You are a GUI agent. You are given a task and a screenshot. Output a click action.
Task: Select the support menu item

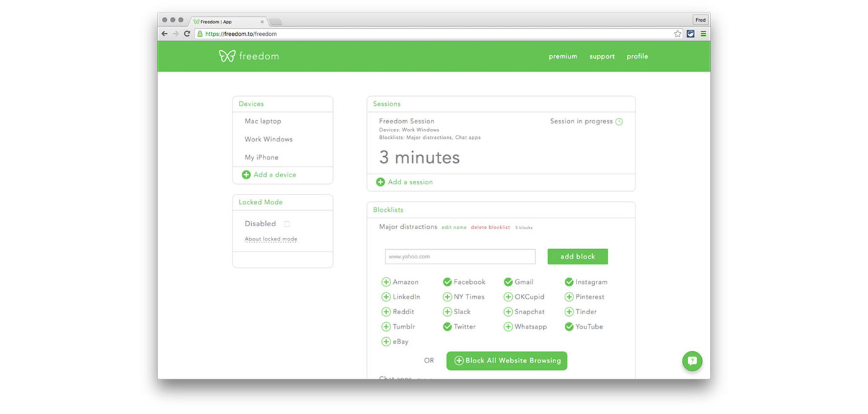(x=601, y=56)
